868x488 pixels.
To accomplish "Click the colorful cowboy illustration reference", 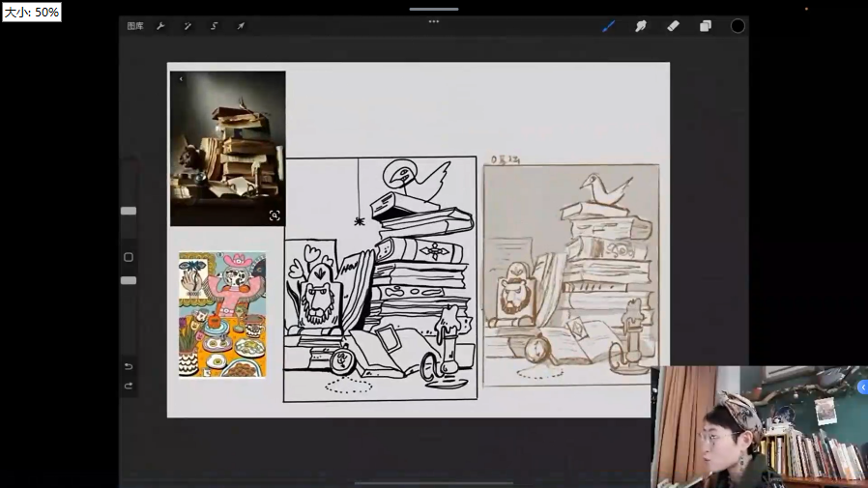I will click(222, 315).
